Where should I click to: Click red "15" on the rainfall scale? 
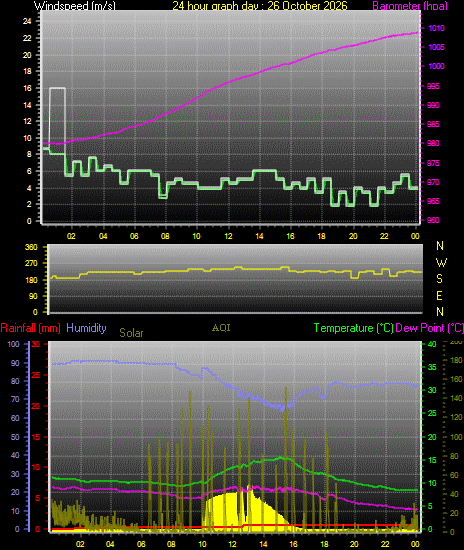(35, 437)
